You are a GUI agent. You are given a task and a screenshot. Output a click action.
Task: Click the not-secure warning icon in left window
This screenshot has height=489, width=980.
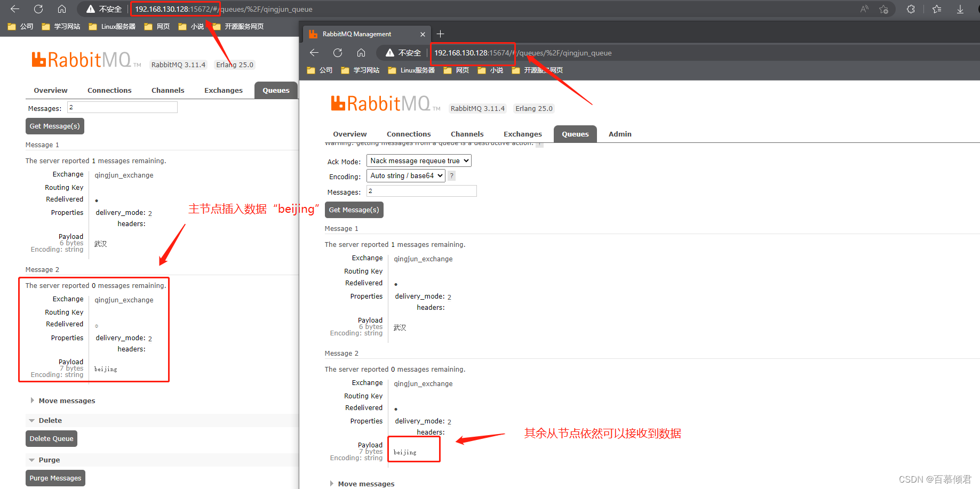(x=91, y=9)
